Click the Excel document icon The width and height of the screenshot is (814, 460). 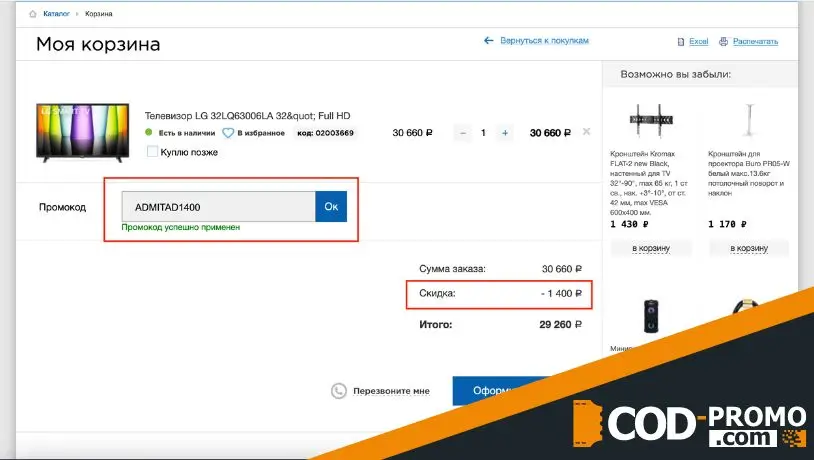(x=681, y=42)
